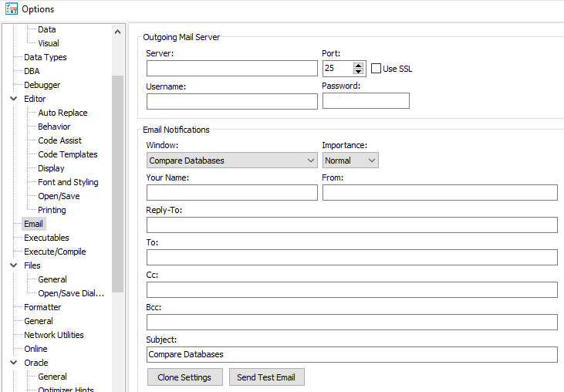Click the Options window title icon
The height and width of the screenshot is (392, 564).
(11, 8)
